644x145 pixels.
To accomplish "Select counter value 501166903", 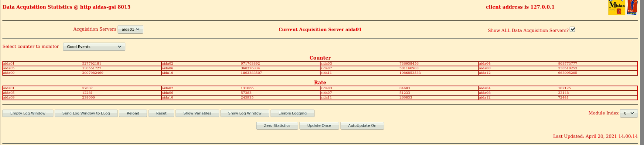I will (409, 68).
